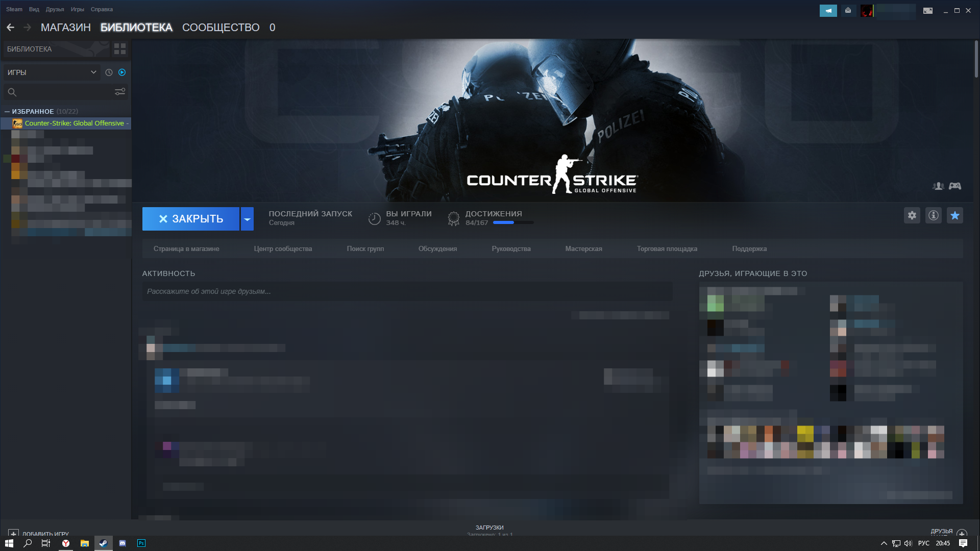Click the Steam settings gear icon
The width and height of the screenshot is (980, 551).
point(912,215)
